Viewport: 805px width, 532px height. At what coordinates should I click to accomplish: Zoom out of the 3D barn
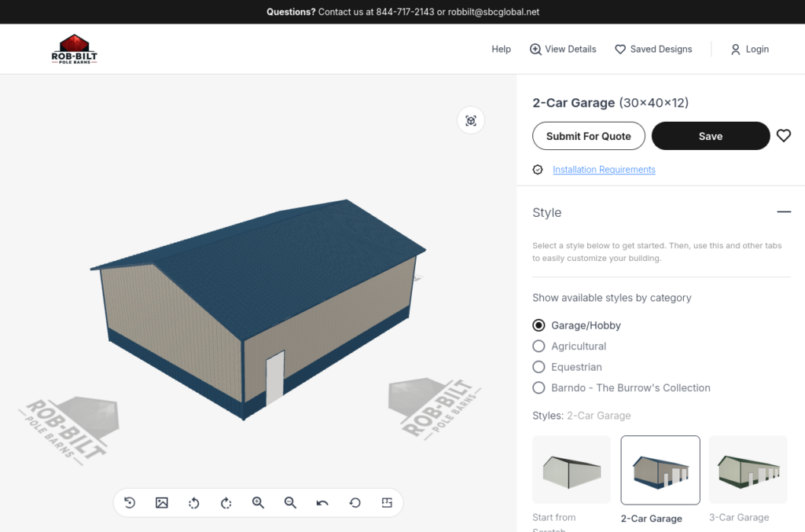pyautogui.click(x=290, y=503)
